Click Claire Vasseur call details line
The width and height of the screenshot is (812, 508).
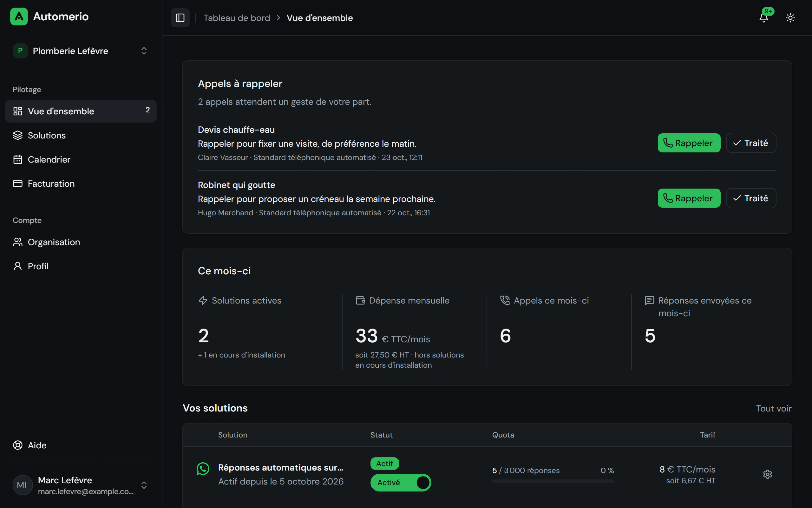pos(310,157)
